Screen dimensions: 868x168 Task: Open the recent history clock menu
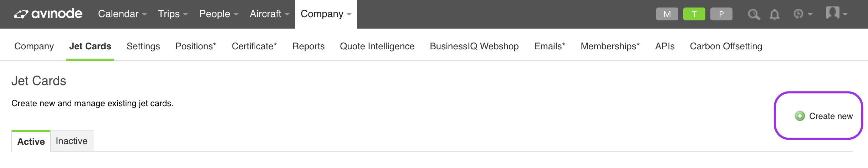803,14
